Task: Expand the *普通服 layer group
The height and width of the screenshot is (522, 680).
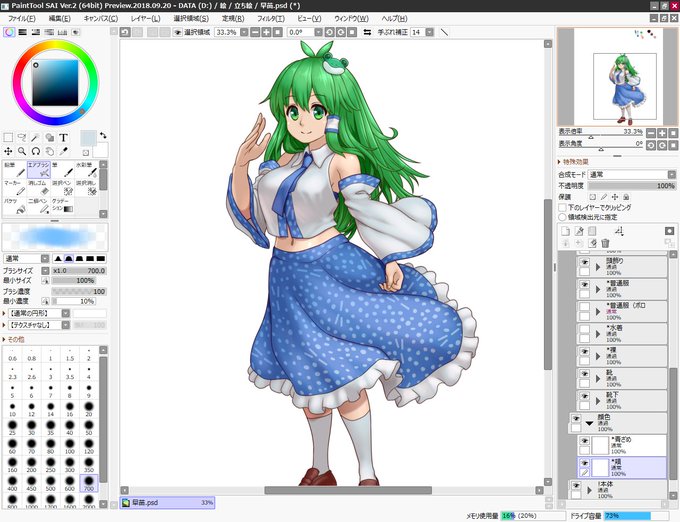Action: pyautogui.click(x=598, y=289)
